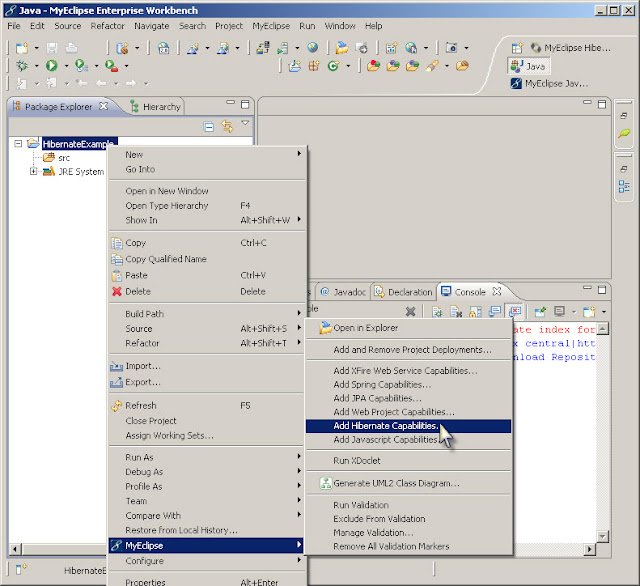This screenshot has height=586, width=640.
Task: Choose Add Spring Capabilities
Action: (408, 384)
